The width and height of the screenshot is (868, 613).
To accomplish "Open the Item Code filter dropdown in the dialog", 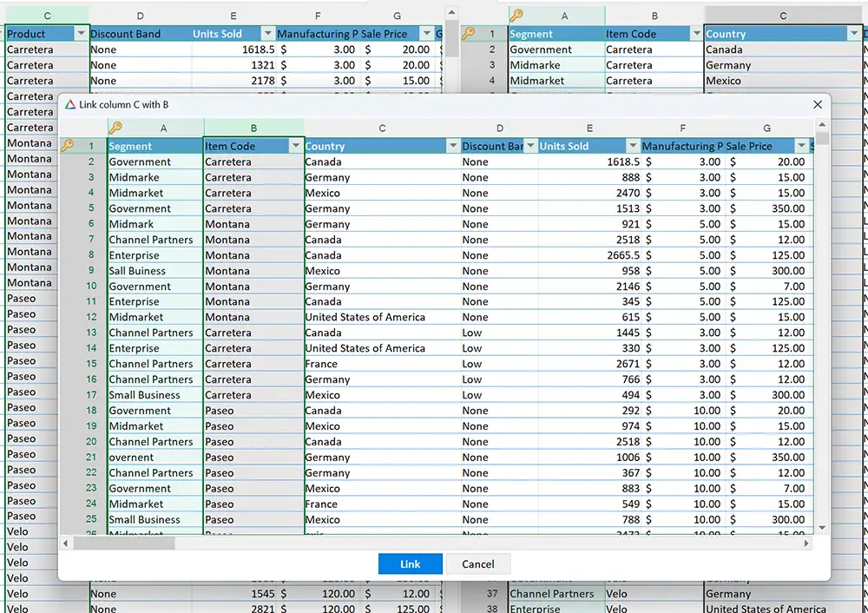I will (296, 146).
